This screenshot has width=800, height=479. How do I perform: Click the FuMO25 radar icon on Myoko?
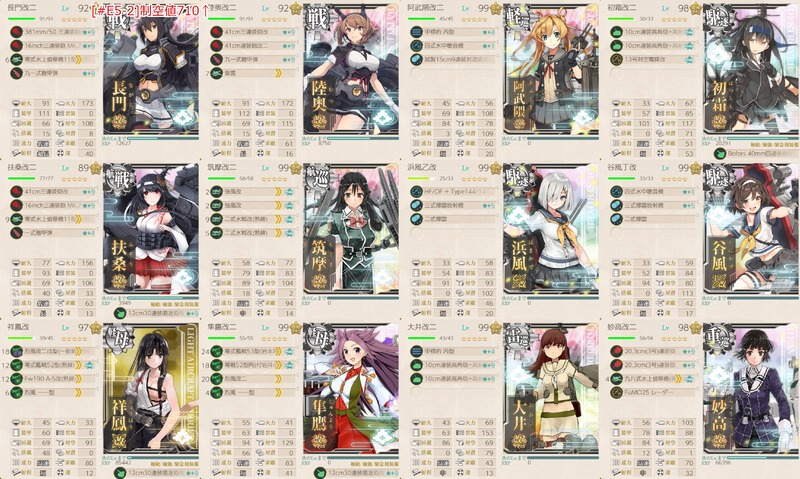coord(616,393)
